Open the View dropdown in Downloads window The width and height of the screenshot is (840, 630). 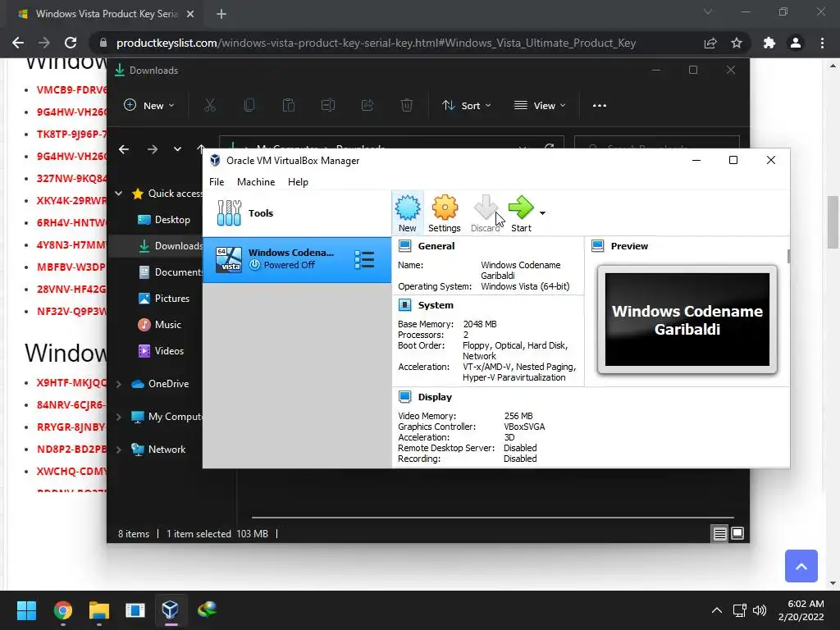540,106
